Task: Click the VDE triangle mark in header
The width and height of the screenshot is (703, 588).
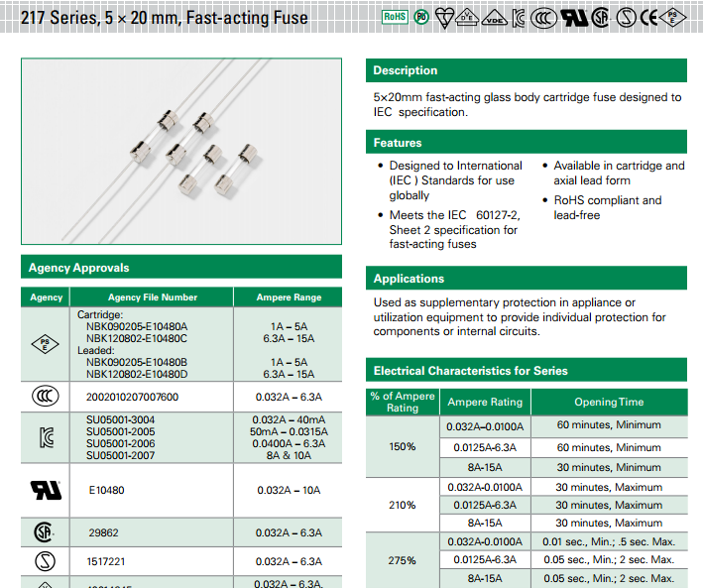Action: pyautogui.click(x=494, y=18)
